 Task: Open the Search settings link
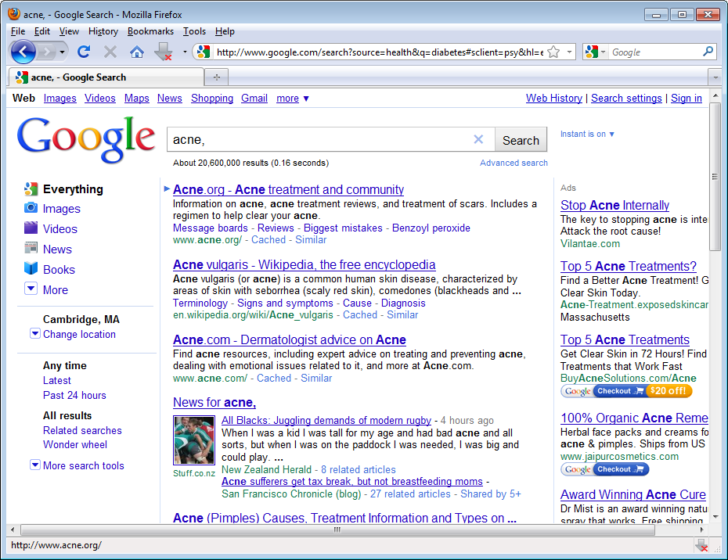[626, 98]
